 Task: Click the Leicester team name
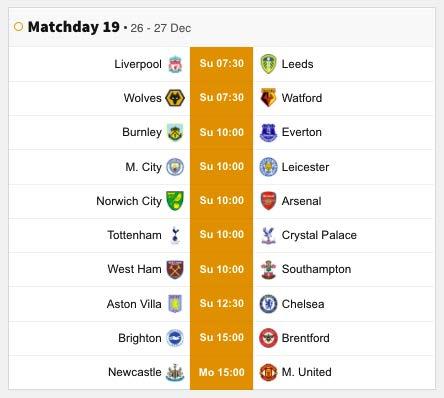click(305, 167)
